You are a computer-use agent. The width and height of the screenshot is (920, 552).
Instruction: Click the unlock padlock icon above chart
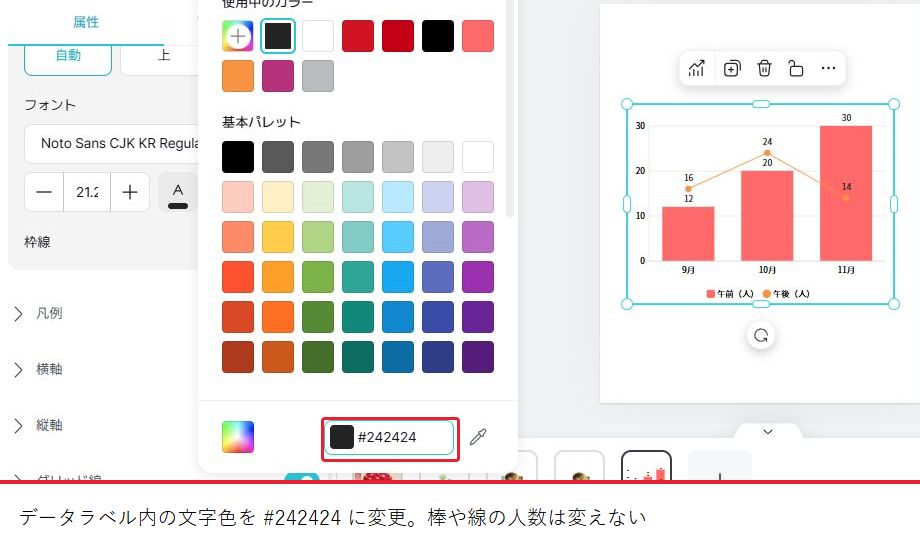(796, 69)
